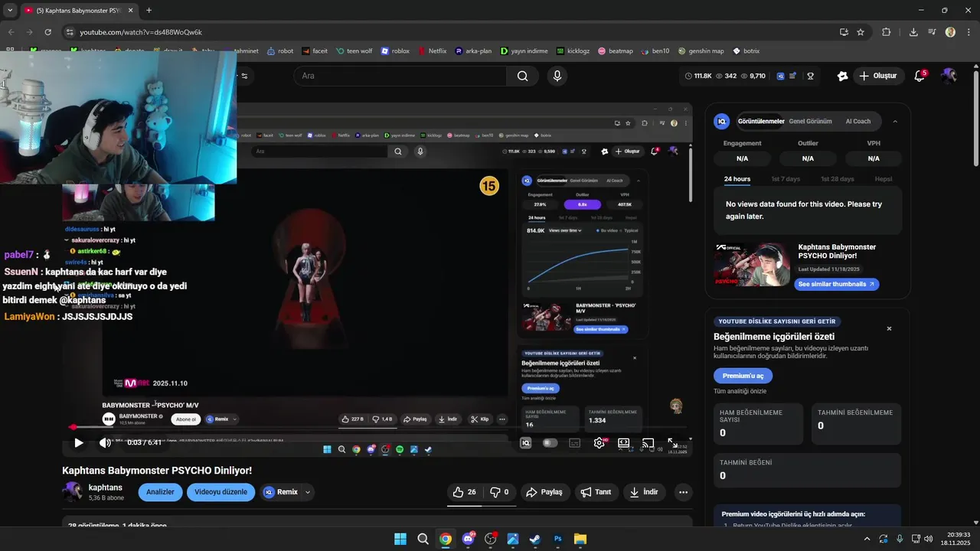
Task: Cast the video to a device
Action: point(648,442)
